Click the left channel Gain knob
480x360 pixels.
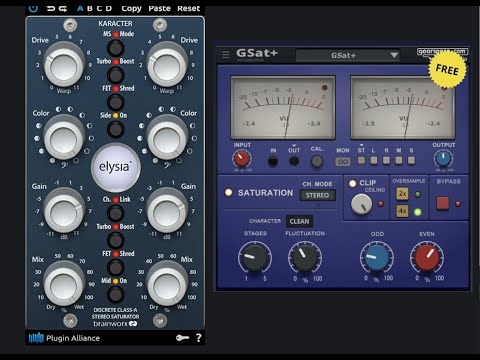click(64, 212)
